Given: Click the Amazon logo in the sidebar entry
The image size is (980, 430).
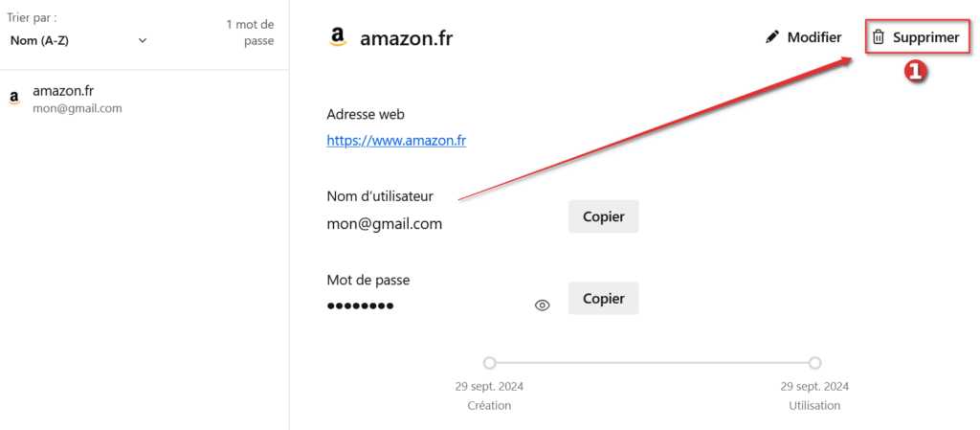Looking at the screenshot, I should pos(13,99).
